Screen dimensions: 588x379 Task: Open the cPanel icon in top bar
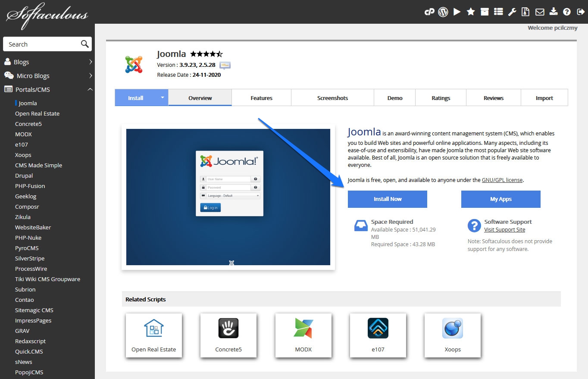429,12
